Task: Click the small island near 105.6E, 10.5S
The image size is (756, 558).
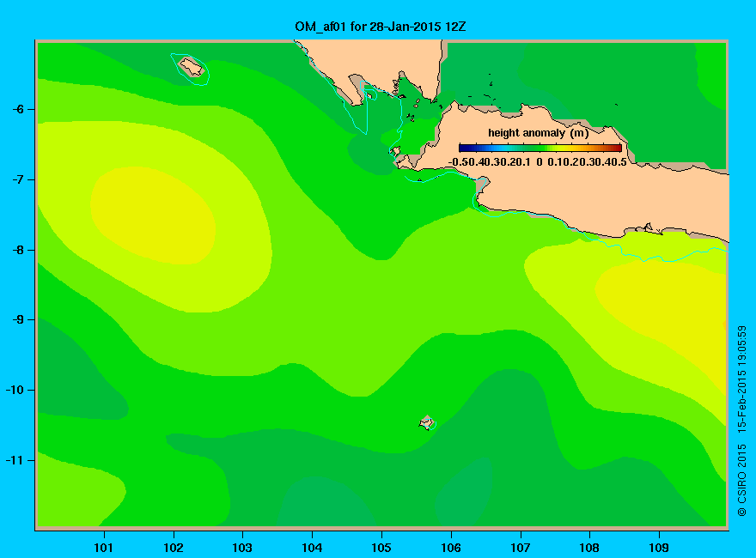Action: point(427,422)
